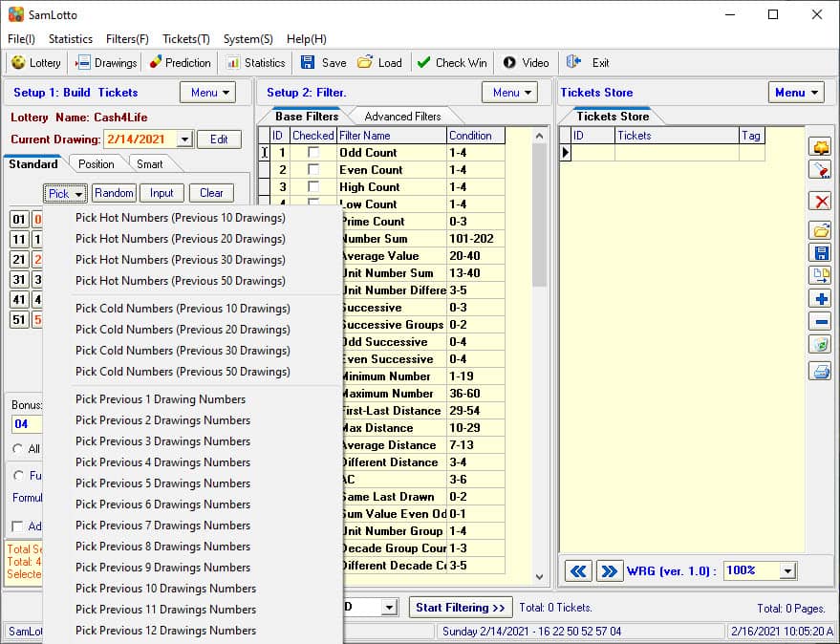The image size is (840, 644).
Task: Click the Clear button
Action: tap(211, 193)
